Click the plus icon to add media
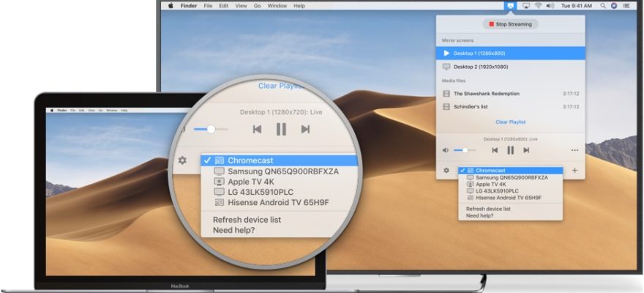 click(574, 170)
